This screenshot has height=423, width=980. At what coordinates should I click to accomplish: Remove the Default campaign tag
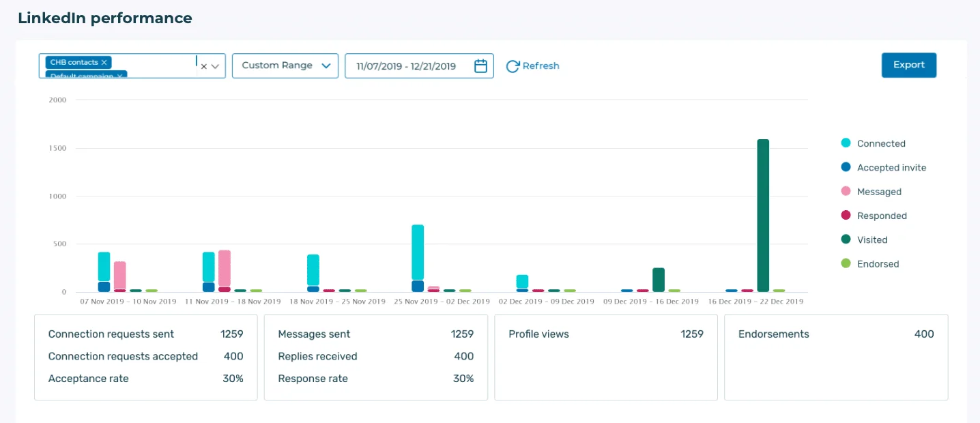tap(119, 76)
